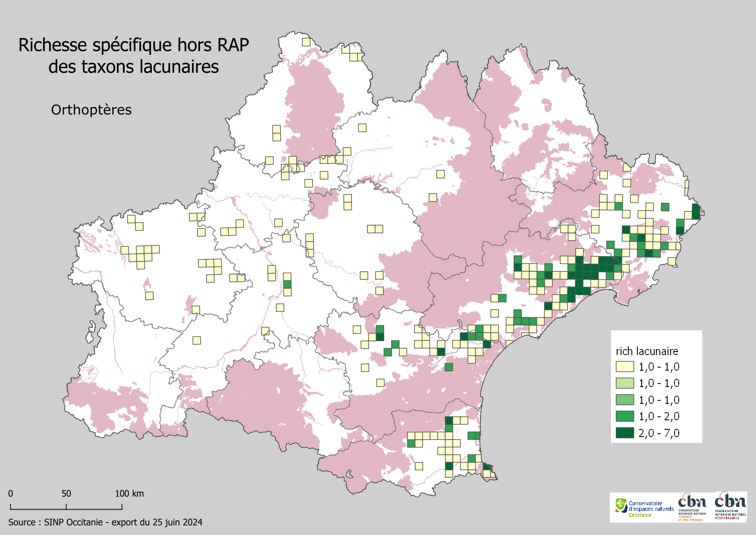Select the 'rich lacunaire' legend title
Viewport: 756px width, 535px height.
click(x=646, y=351)
